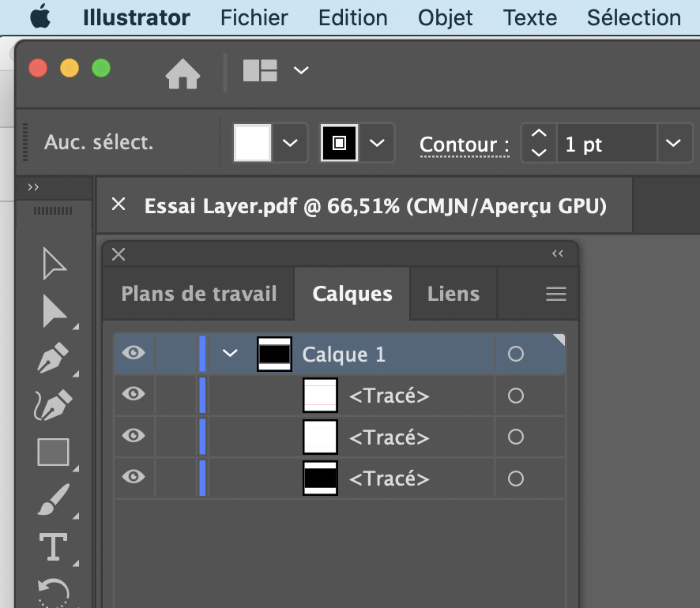This screenshot has height=608, width=700.
Task: Select the Calque 1 layer name
Action: [344, 355]
